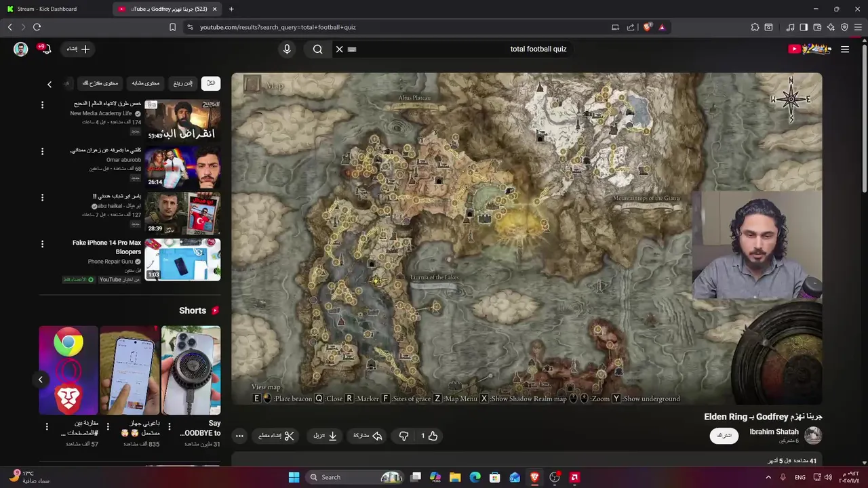Open the browser extensions puzzle icon
This screenshot has width=868, height=488.
click(x=755, y=27)
